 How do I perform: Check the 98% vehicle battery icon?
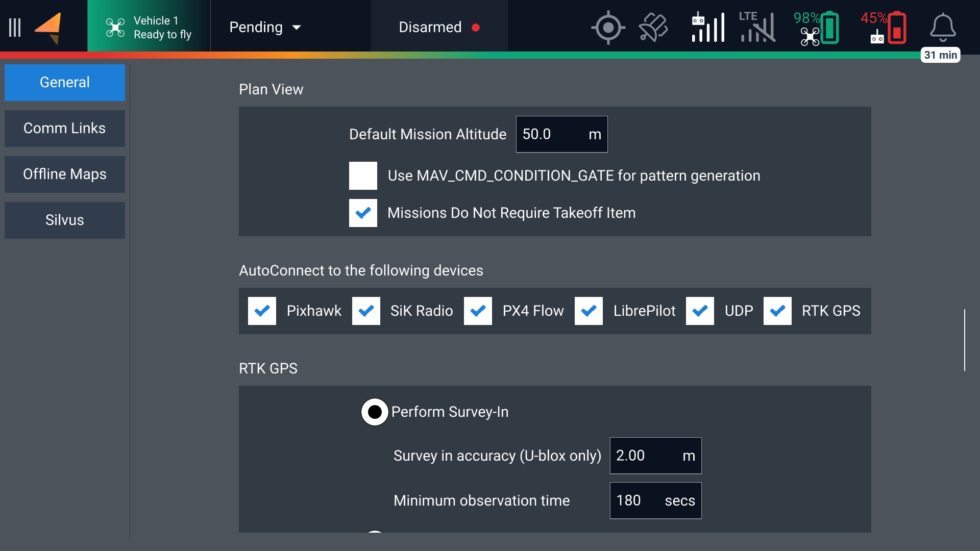816,28
